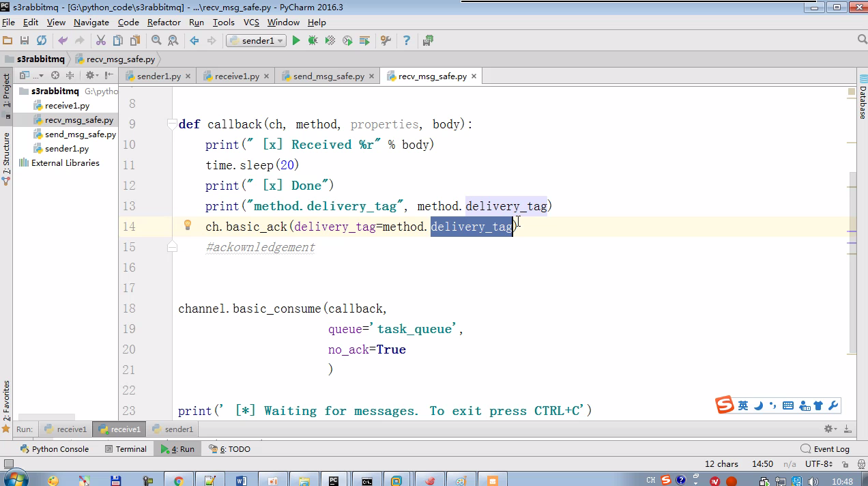
Task: Open settings with the wrench icon
Action: (x=386, y=41)
